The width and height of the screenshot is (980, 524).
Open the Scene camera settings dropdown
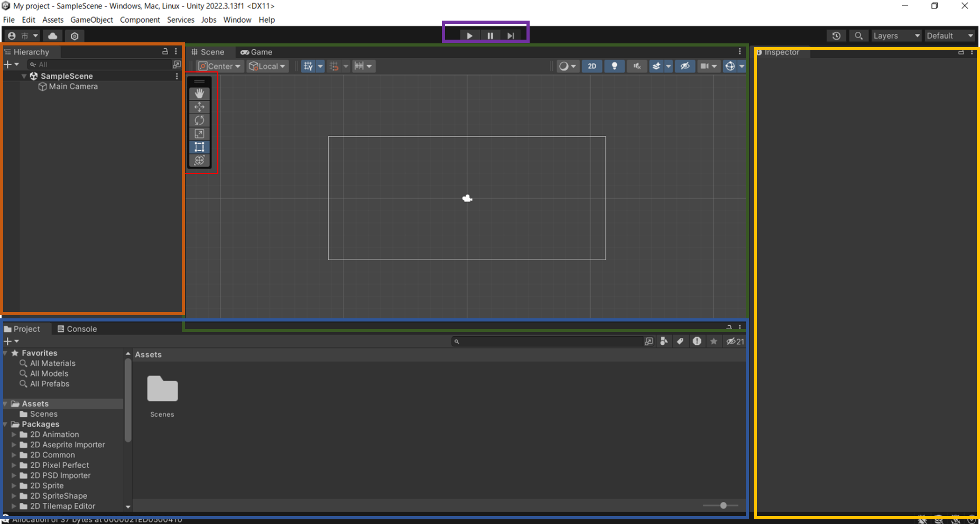tap(708, 66)
